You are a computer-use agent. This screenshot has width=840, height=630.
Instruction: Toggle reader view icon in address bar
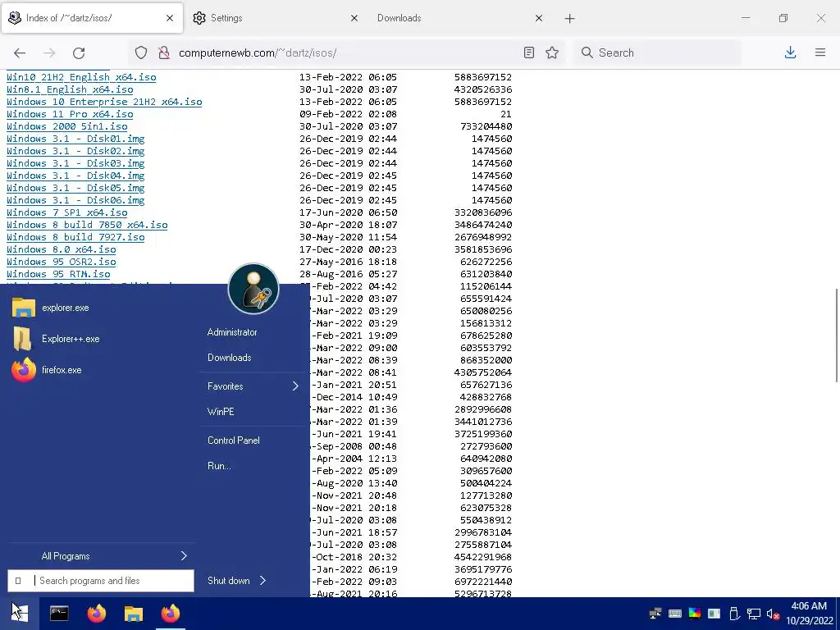pos(529,52)
